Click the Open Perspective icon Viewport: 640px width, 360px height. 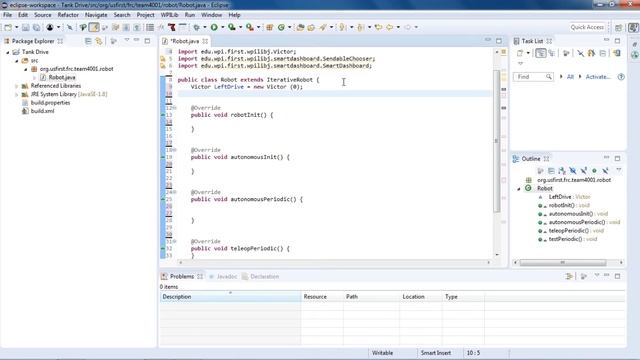tap(619, 27)
